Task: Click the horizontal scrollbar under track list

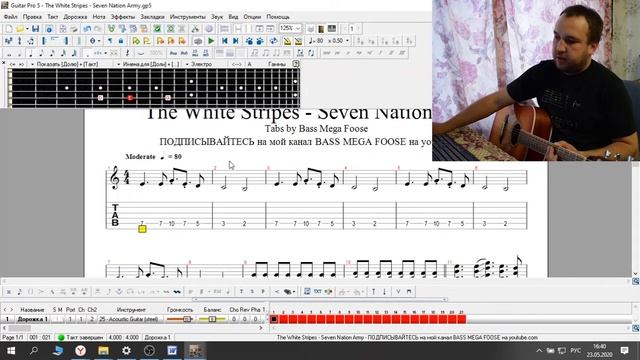Action: pyautogui.click(x=133, y=328)
